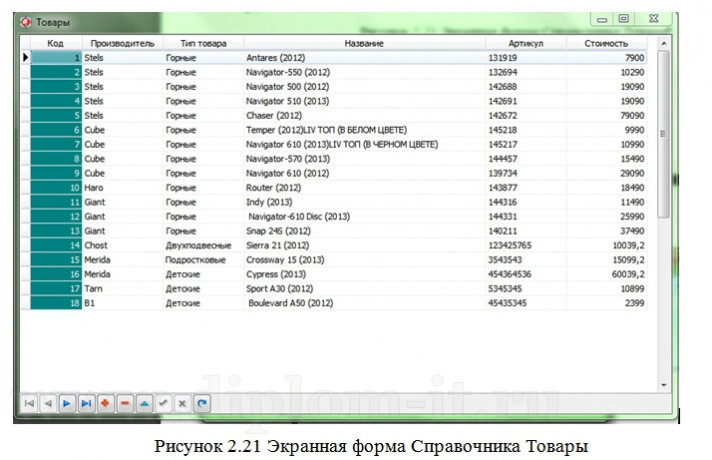The height and width of the screenshot is (460, 712).
Task: Click the Стоимость column header
Action: tap(606, 43)
